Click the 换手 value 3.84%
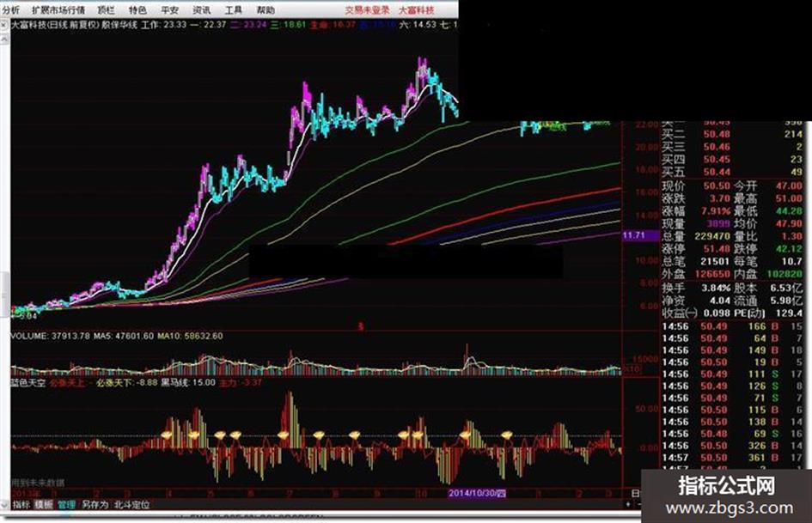The width and height of the screenshot is (812, 523). pyautogui.click(x=716, y=288)
